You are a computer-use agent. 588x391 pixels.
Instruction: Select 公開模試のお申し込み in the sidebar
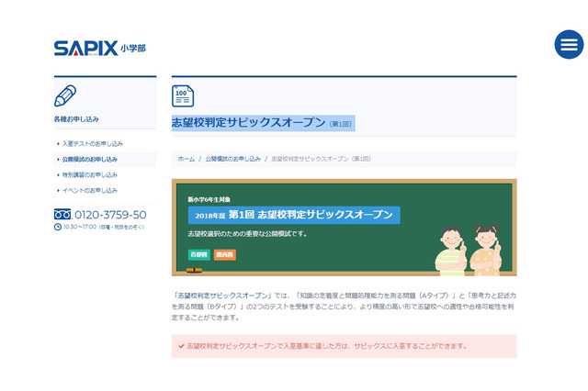(x=90, y=159)
